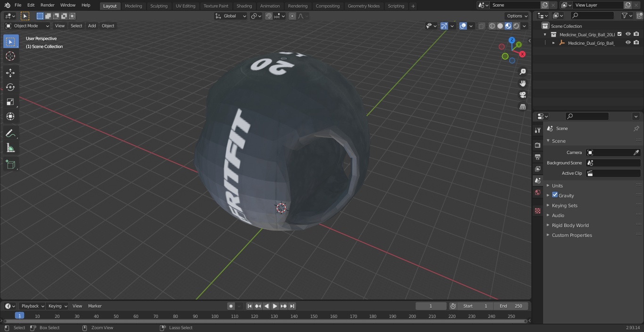Image resolution: width=644 pixels, height=332 pixels.
Task: Pin the Scene properties panel
Action: tap(636, 128)
